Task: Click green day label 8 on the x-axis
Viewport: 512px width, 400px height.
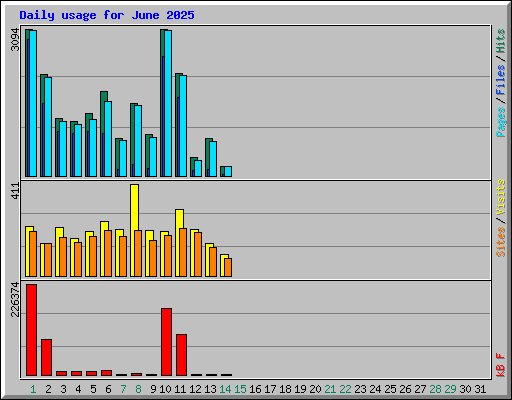Action: coord(138,389)
